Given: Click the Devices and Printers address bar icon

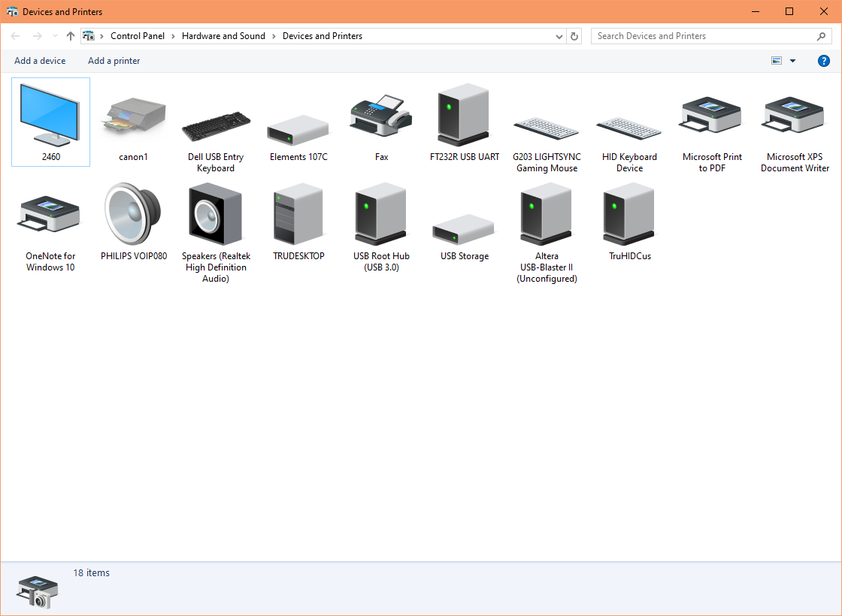Looking at the screenshot, I should [x=89, y=36].
